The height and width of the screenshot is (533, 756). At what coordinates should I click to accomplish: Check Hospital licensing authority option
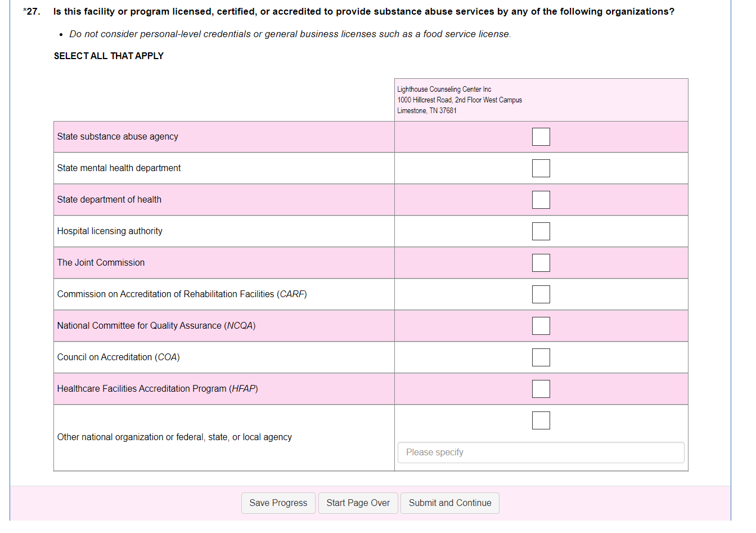coord(541,231)
